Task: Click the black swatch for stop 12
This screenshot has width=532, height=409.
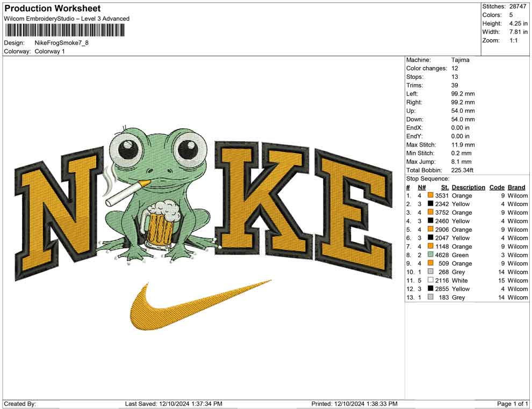Action: click(x=430, y=288)
